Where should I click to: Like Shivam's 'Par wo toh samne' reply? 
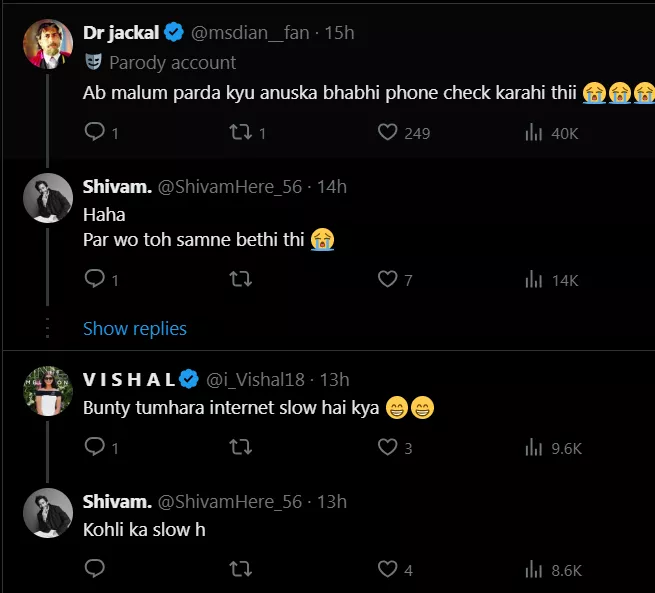tap(388, 280)
